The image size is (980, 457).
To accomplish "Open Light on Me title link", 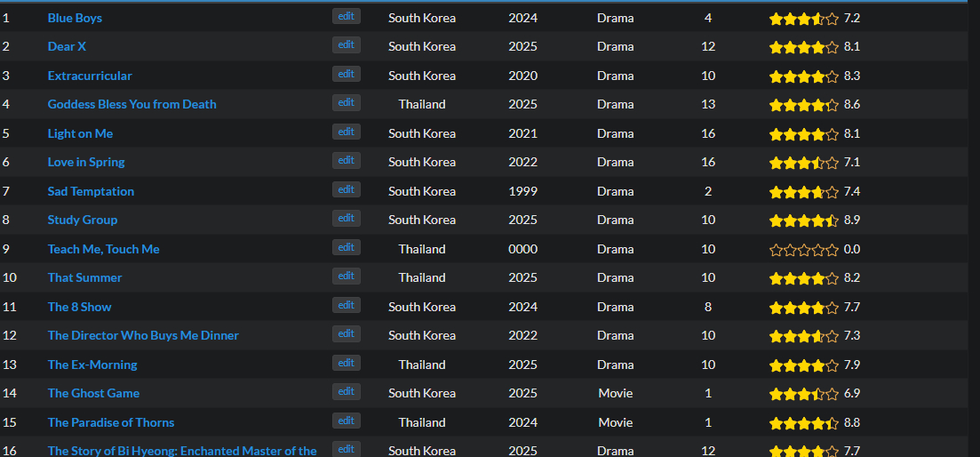I will 80,133.
